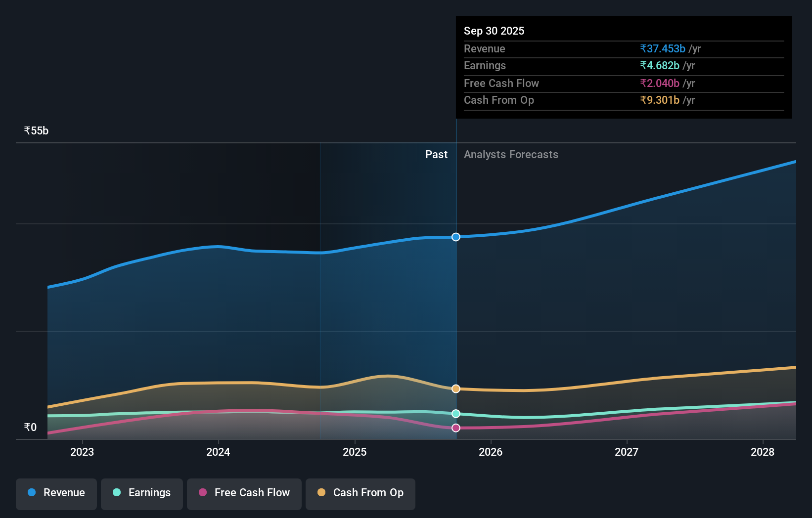Click the Free Cash Flow legend button
The height and width of the screenshot is (518, 812).
click(x=244, y=494)
